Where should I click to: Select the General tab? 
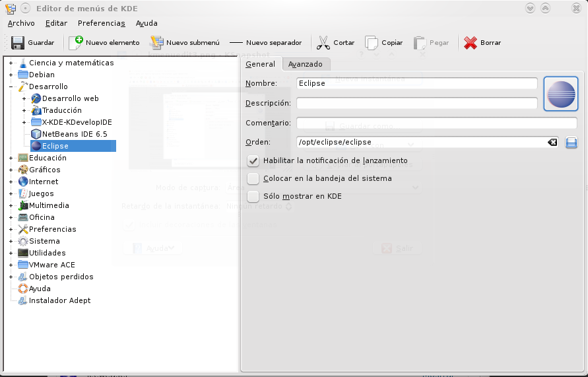click(x=260, y=64)
